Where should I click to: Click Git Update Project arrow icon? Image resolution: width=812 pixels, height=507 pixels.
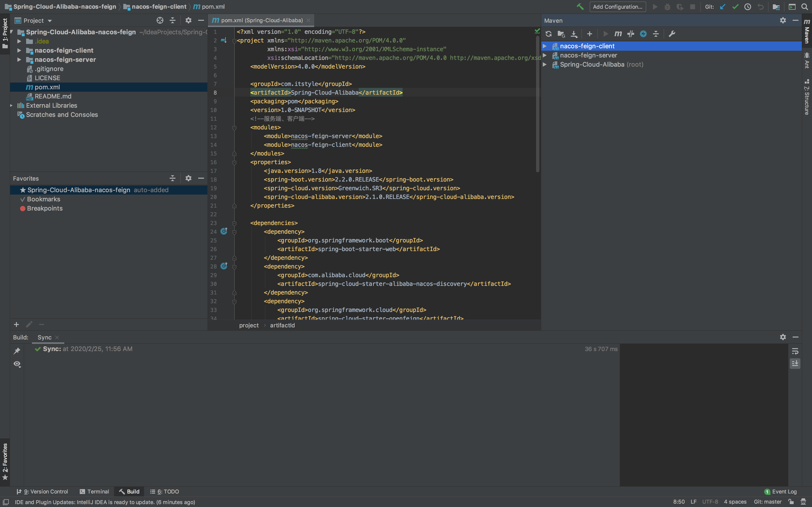[723, 7]
